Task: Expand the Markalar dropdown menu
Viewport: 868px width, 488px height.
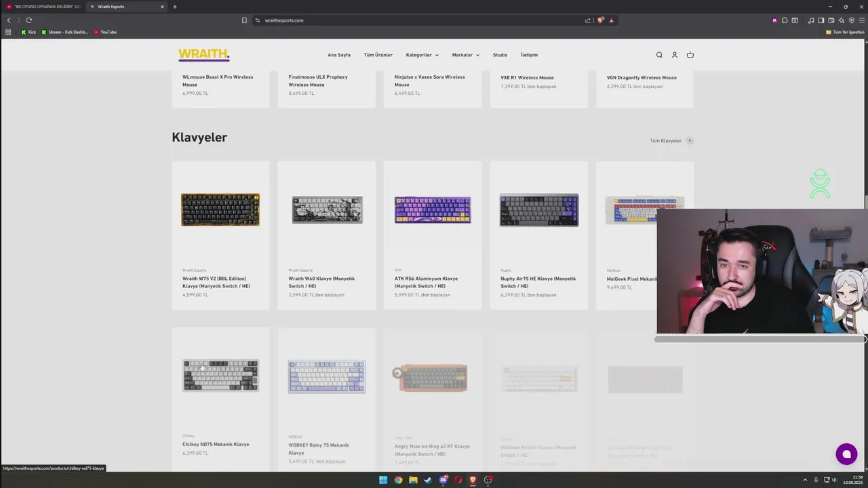Action: pyautogui.click(x=465, y=55)
